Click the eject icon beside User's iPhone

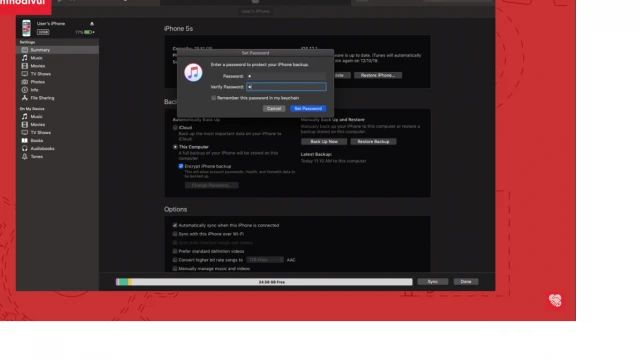[92, 24]
